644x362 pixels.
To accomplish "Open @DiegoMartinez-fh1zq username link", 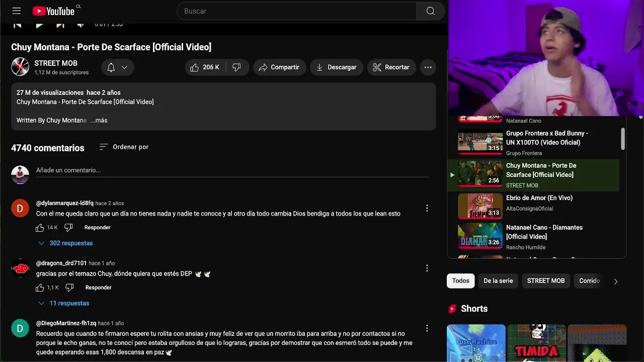I will click(66, 323).
